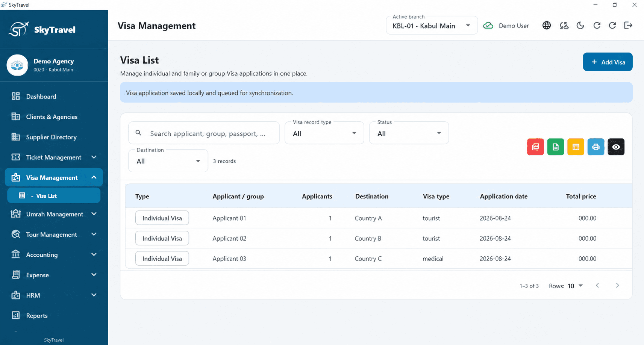Open Dashboard grid icon in sidebar
The image size is (644, 345).
(x=16, y=96)
